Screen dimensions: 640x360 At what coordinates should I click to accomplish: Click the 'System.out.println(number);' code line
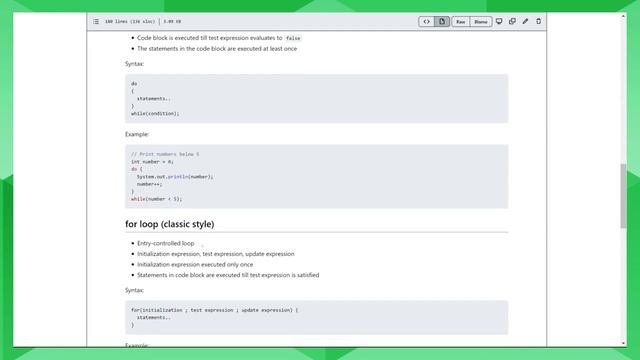175,177
